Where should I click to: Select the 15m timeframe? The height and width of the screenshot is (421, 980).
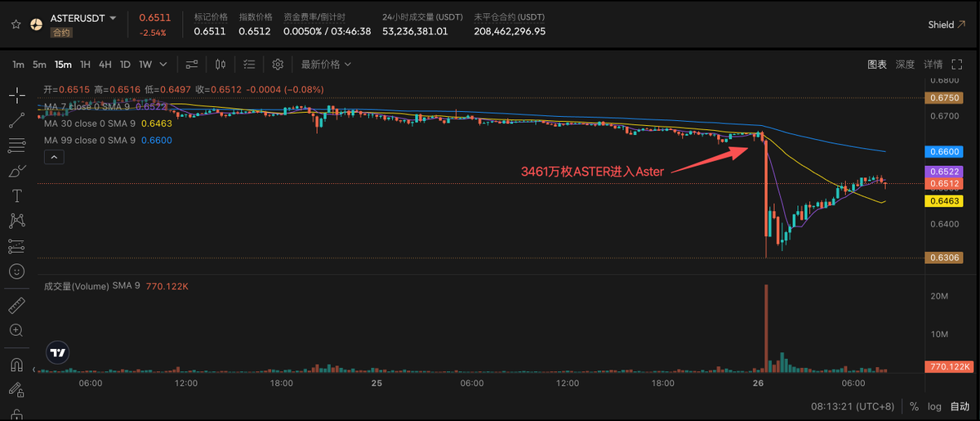click(x=63, y=64)
